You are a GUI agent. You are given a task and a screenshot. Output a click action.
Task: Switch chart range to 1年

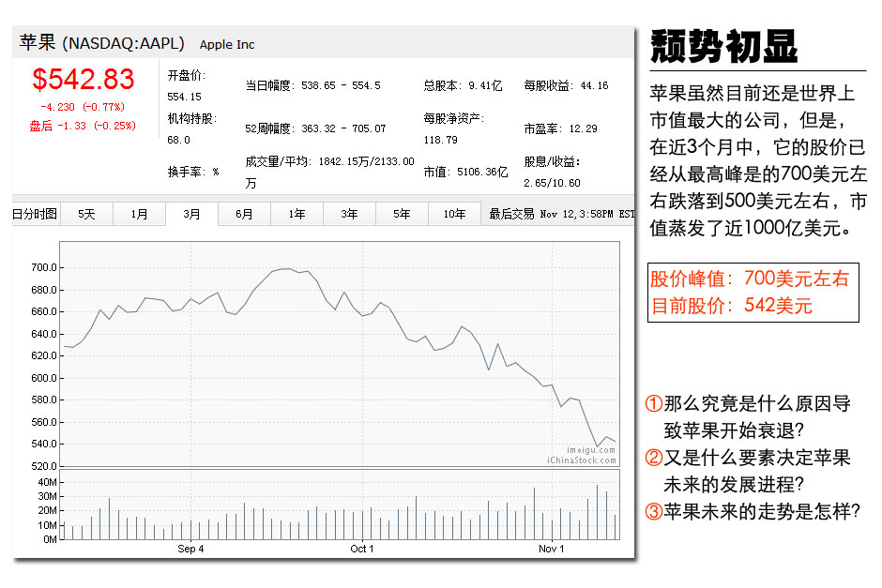point(297,214)
